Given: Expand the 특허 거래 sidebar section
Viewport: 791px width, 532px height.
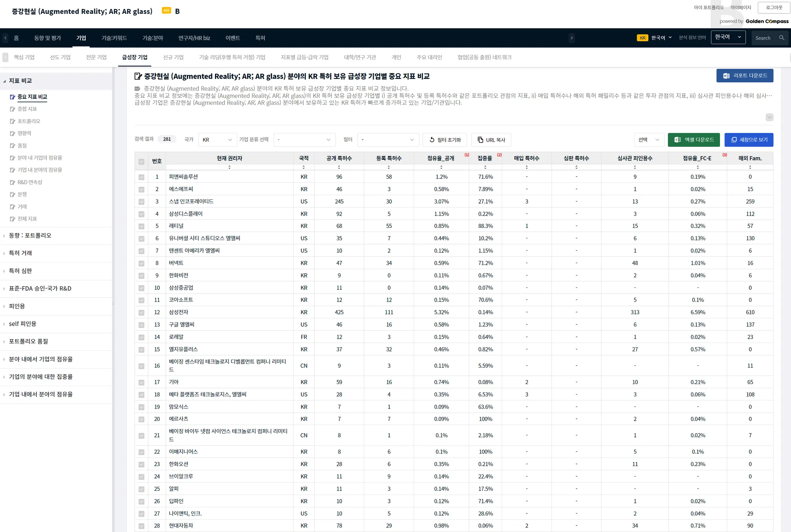Looking at the screenshot, I should click(x=20, y=253).
